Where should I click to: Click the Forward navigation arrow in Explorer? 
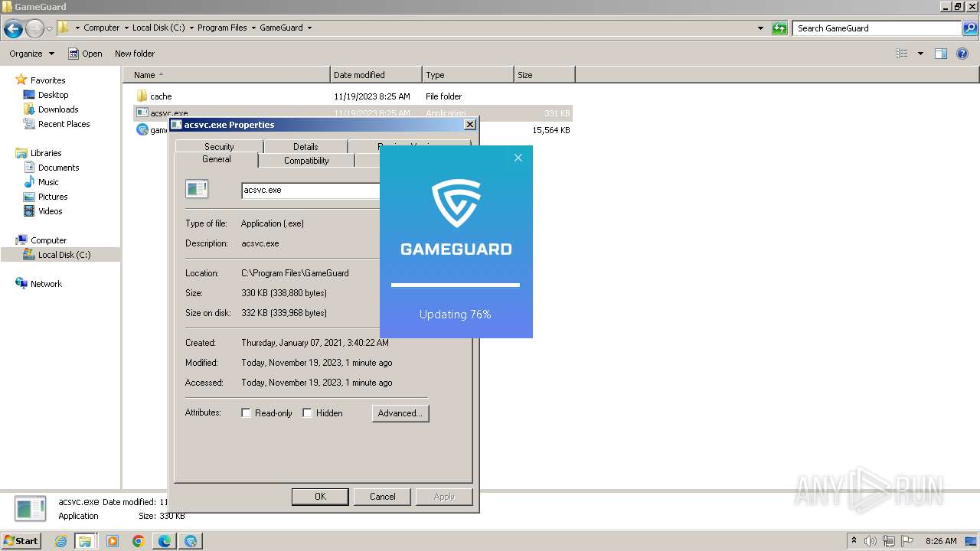[34, 29]
